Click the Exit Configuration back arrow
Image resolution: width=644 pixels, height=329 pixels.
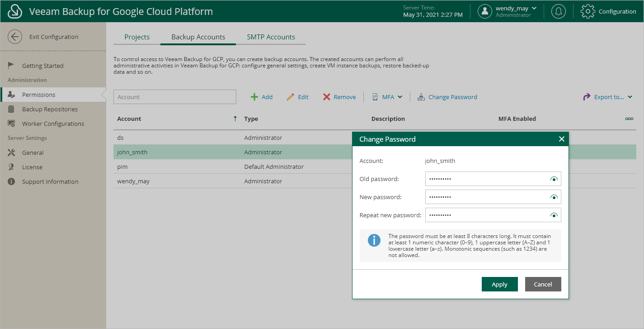15,37
